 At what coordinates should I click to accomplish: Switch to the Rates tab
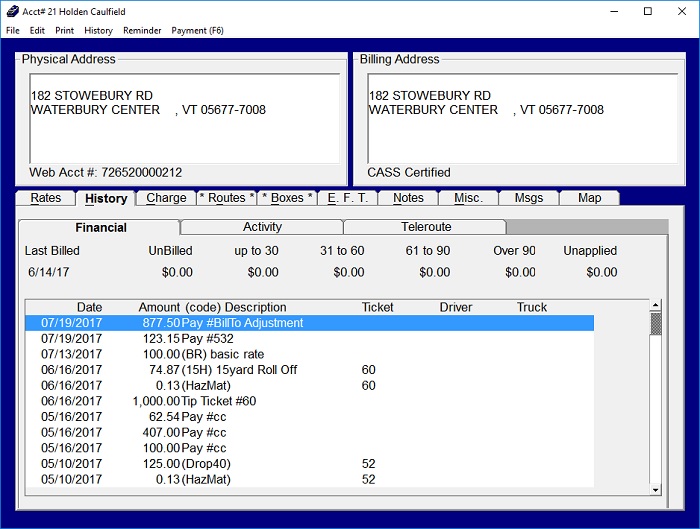pos(46,198)
